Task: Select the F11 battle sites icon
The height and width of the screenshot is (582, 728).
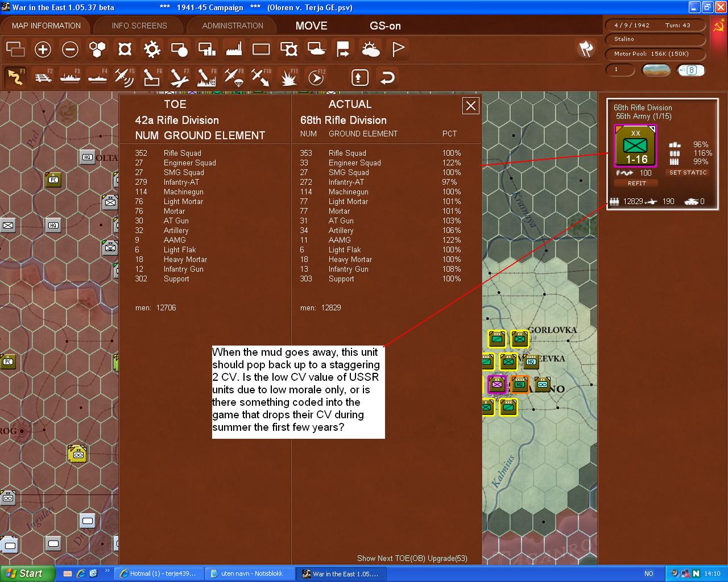Action: click(288, 77)
